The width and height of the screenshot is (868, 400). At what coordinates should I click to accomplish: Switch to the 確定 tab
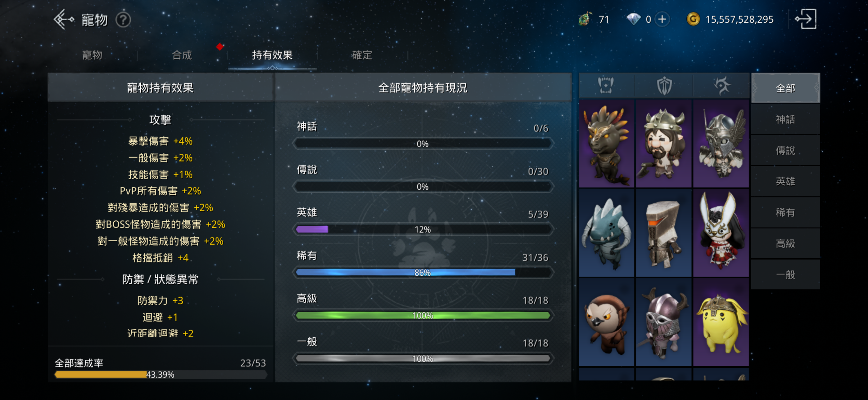point(362,55)
